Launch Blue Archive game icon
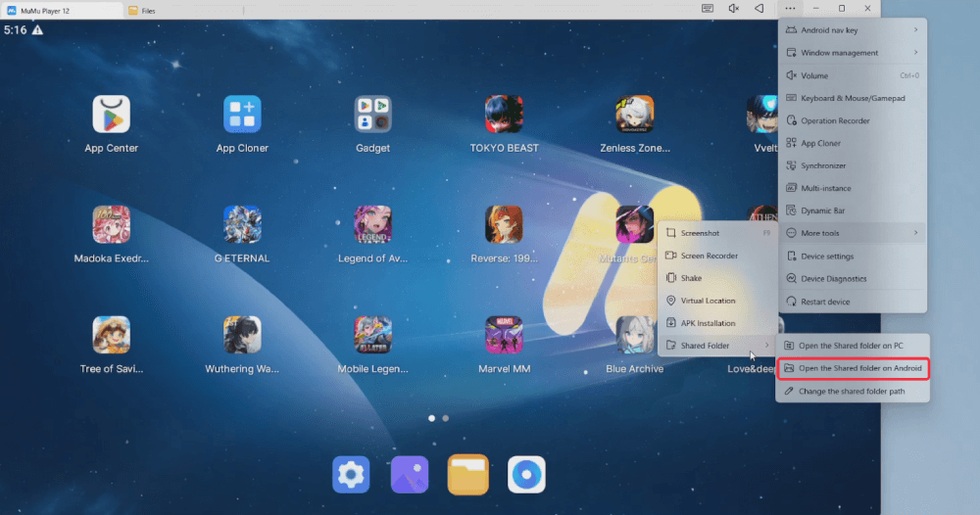This screenshot has height=515, width=980. tap(634, 335)
